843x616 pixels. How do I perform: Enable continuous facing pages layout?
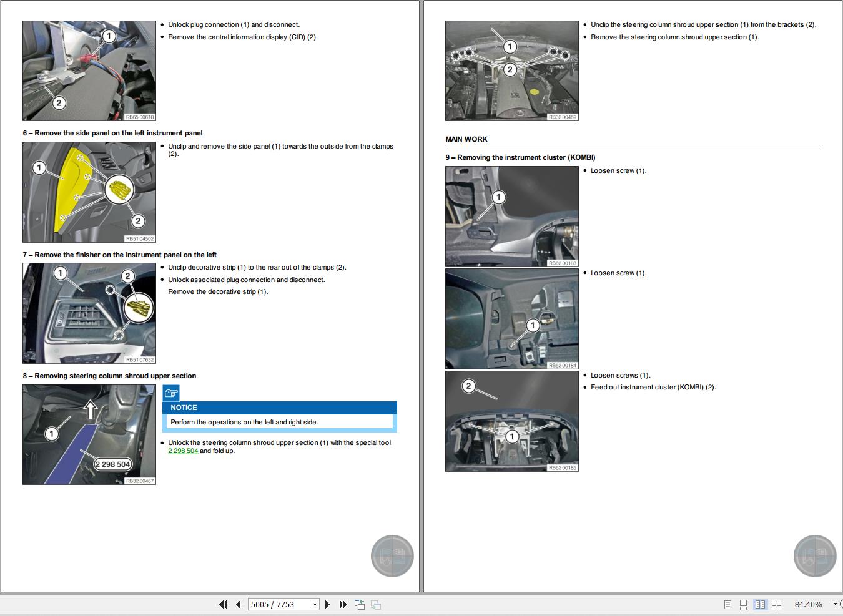tap(776, 604)
